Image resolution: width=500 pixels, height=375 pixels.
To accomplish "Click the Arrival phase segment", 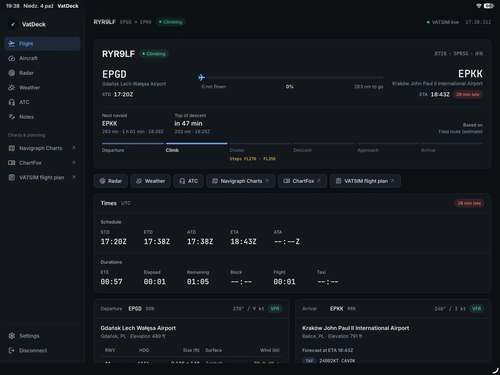I will [452, 147].
